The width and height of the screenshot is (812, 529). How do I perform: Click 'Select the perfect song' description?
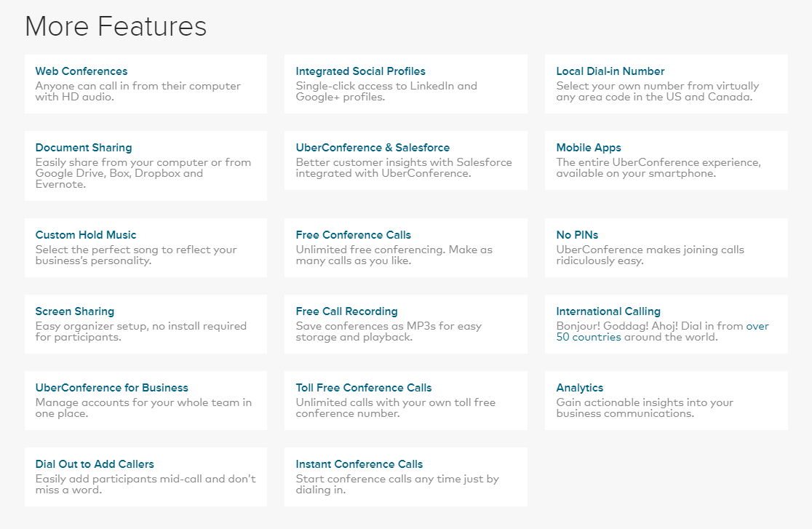tap(135, 255)
